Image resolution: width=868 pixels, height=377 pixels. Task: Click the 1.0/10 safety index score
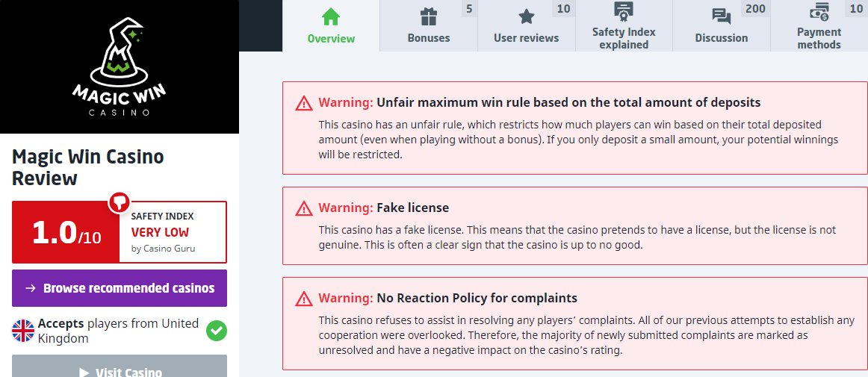(x=66, y=233)
